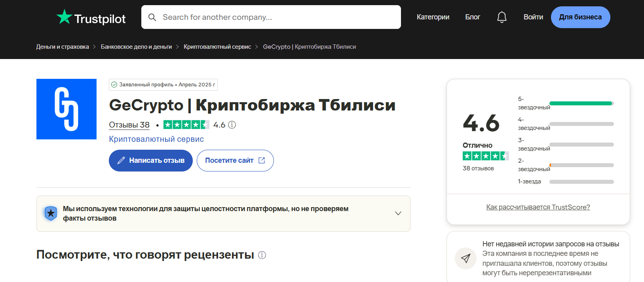The height and width of the screenshot is (282, 644).
Task: Expand the platform integrity notice chevron
Action: (398, 213)
